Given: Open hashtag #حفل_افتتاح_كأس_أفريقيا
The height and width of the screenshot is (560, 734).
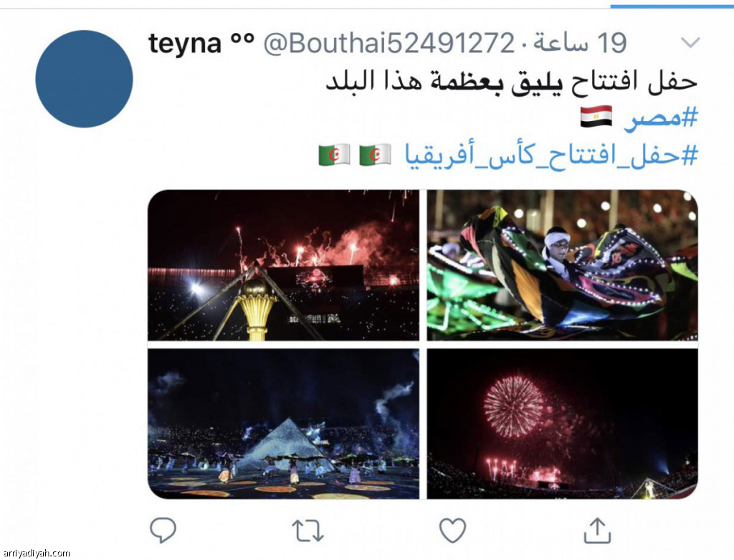Looking at the screenshot, I should 551,155.
